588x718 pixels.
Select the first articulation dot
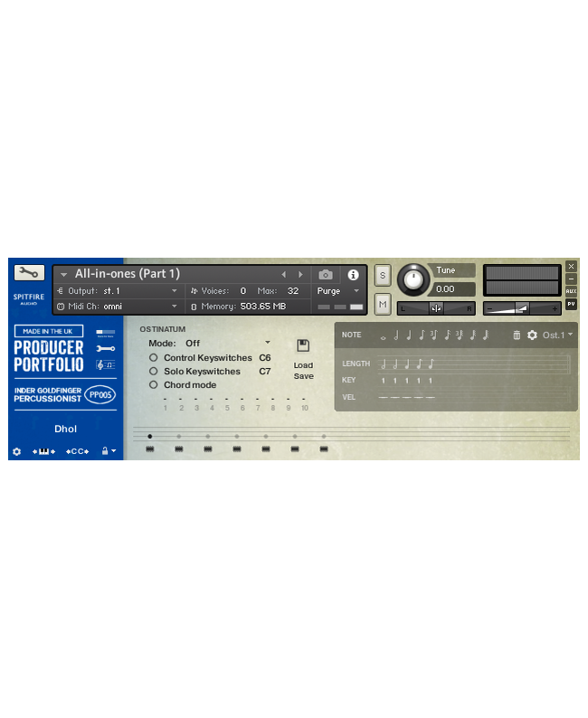tap(150, 437)
